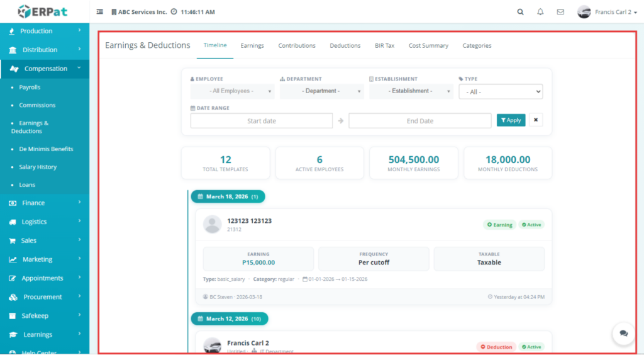Toggle the sidebar hamburger menu icon

pos(100,12)
